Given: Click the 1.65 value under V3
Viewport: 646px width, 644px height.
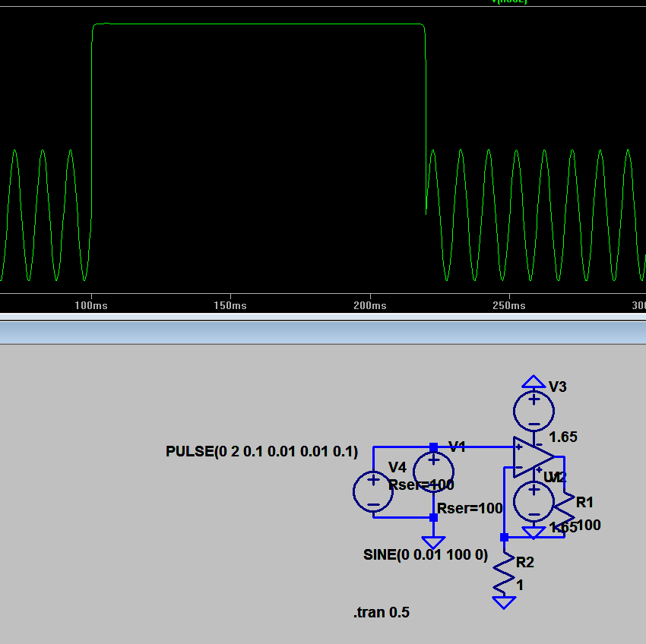Looking at the screenshot, I should coord(563,437).
